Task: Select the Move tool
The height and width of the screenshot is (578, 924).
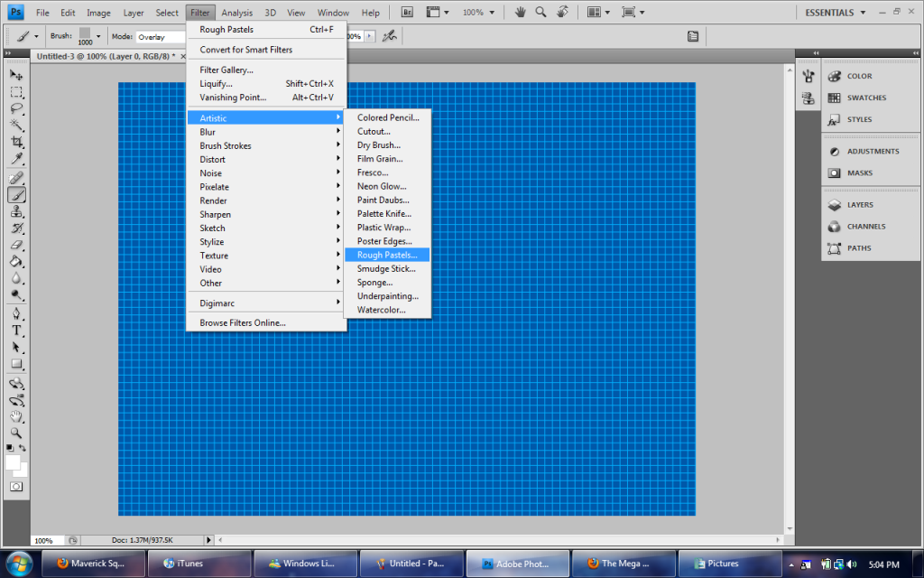Action: (16, 75)
